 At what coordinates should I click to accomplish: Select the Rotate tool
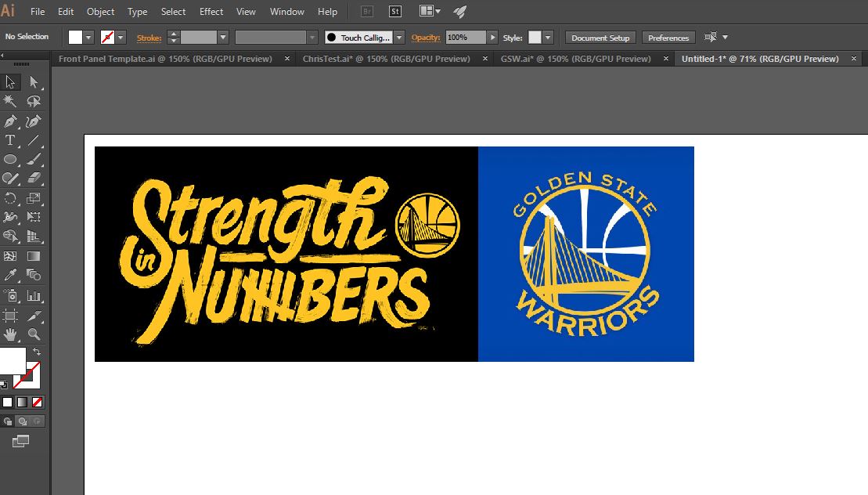pos(10,197)
